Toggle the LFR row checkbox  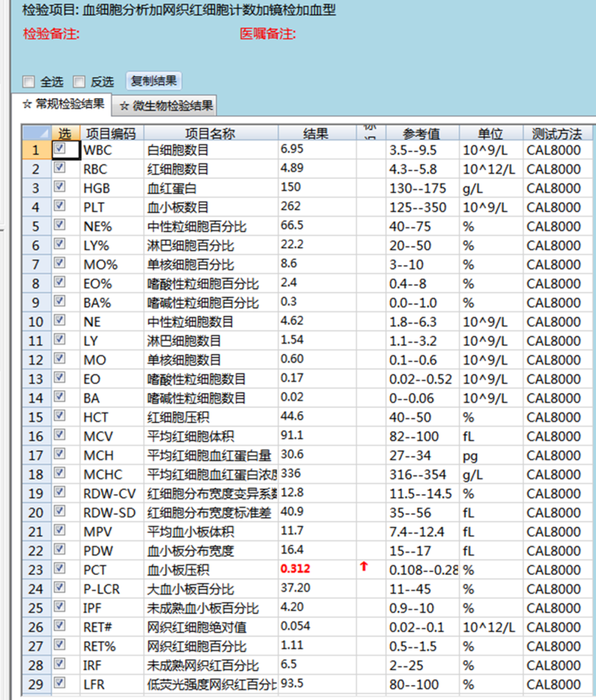[60, 683]
